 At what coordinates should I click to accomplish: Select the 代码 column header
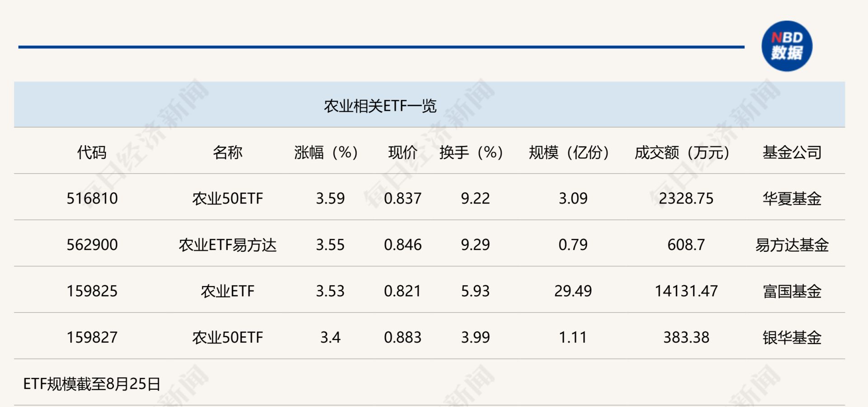tap(92, 152)
